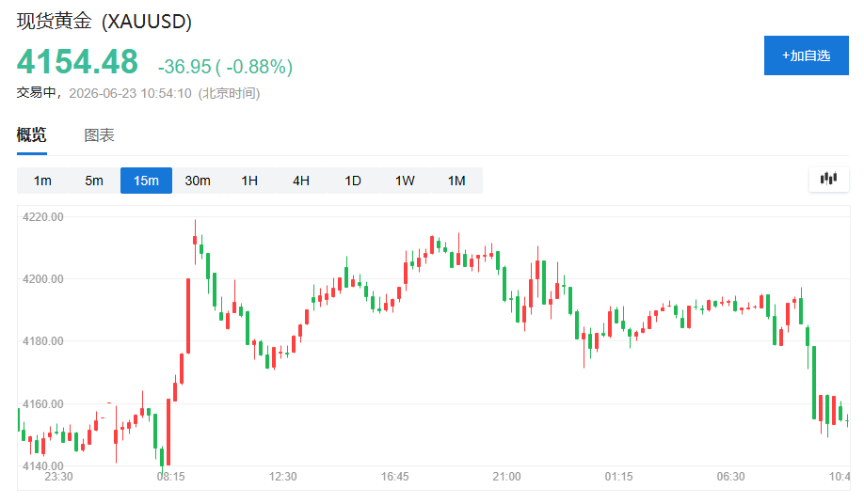The image size is (864, 504).
Task: Click the timestamp 2026-06-23 10:54:10
Action: pyautogui.click(x=130, y=93)
